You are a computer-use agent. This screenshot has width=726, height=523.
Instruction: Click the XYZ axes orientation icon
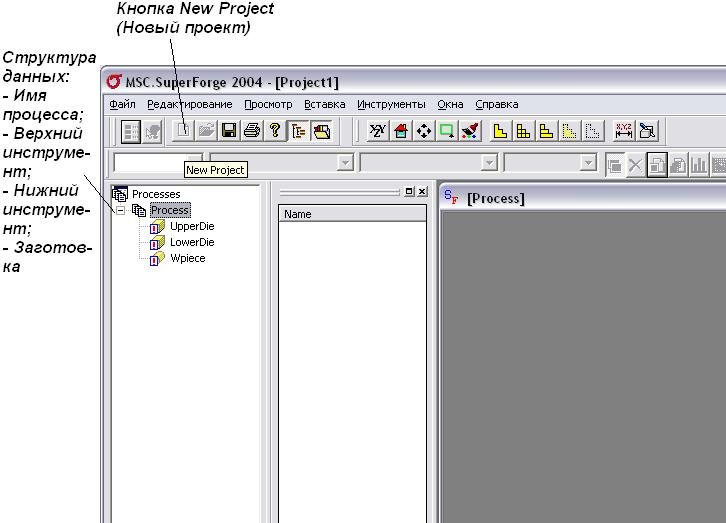point(377,131)
